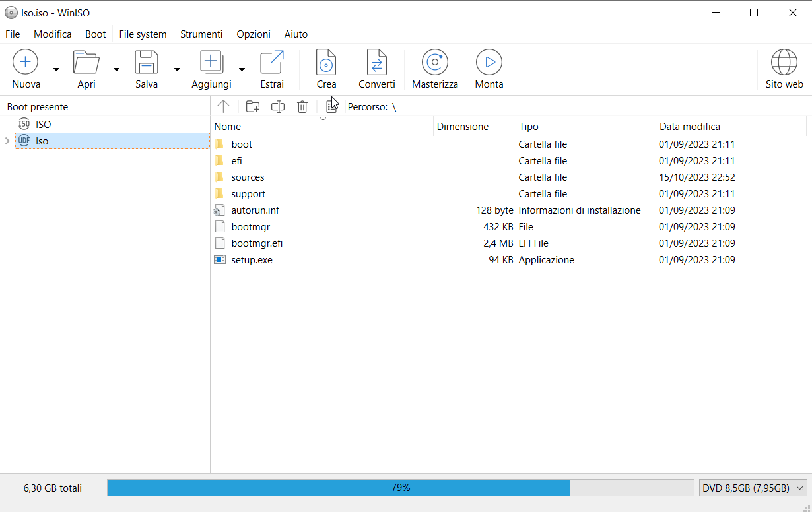Click the EFI File type cell

tap(533, 243)
